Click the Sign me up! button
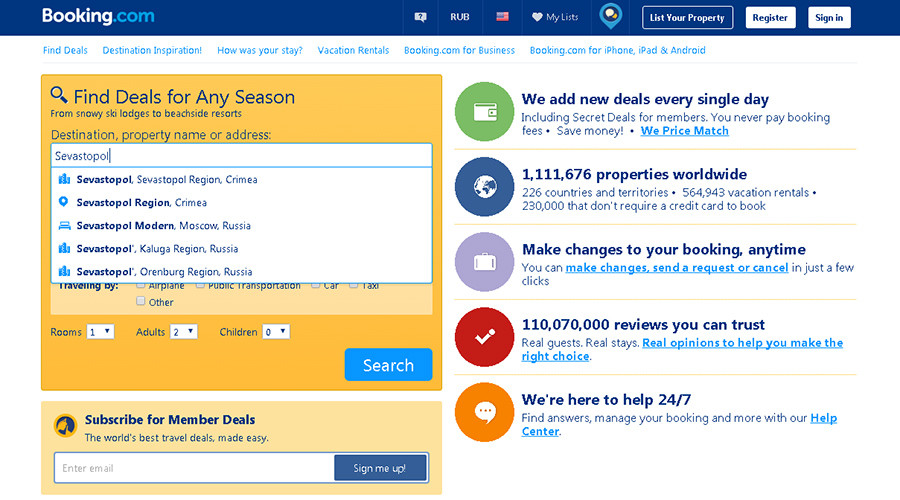 point(380,468)
